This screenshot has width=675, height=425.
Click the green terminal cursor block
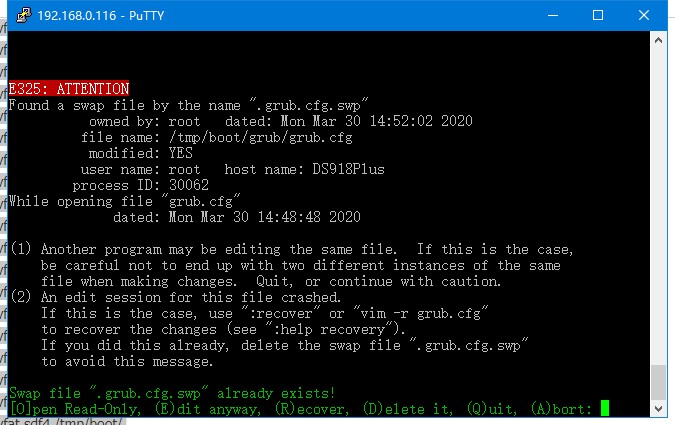pyautogui.click(x=605, y=408)
